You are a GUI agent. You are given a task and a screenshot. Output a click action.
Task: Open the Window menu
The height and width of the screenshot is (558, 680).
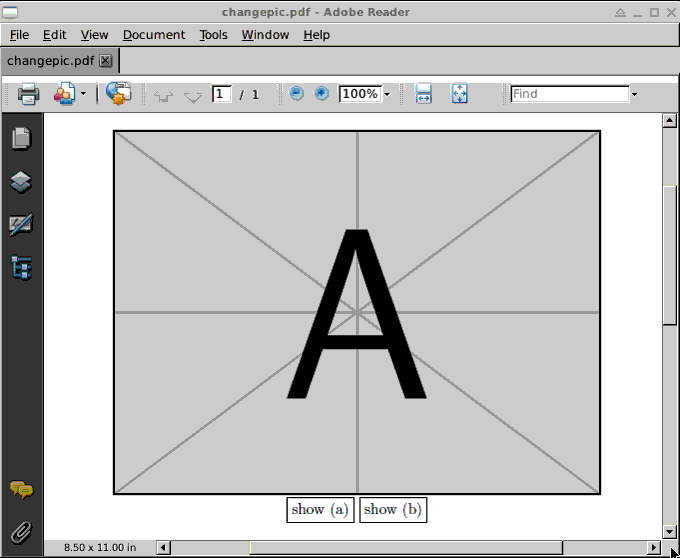[x=265, y=35]
